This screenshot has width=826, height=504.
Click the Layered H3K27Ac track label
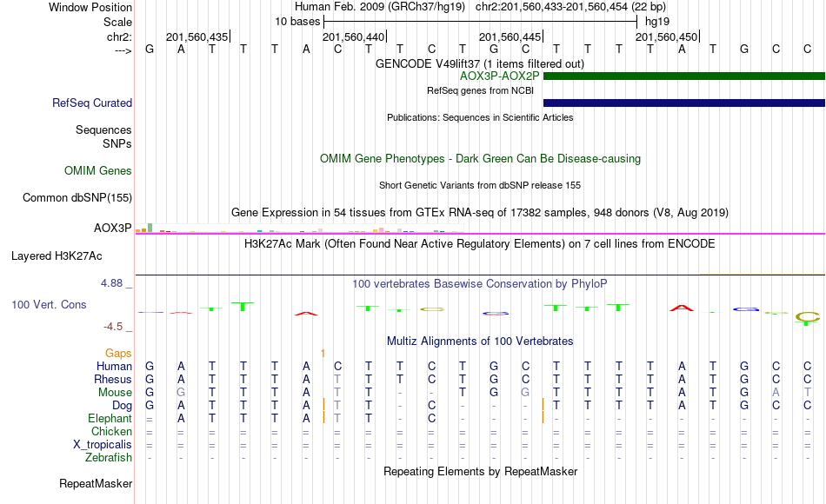57,256
